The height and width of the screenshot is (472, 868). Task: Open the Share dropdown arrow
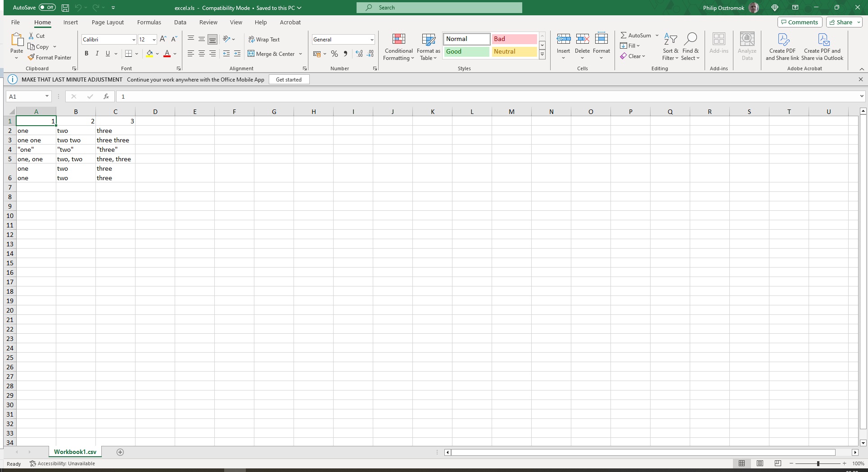point(859,22)
